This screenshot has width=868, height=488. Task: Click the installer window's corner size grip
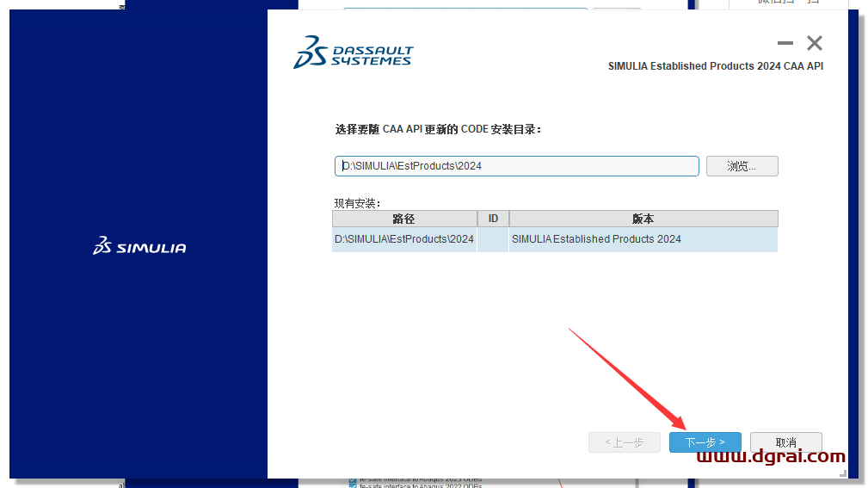click(x=842, y=473)
